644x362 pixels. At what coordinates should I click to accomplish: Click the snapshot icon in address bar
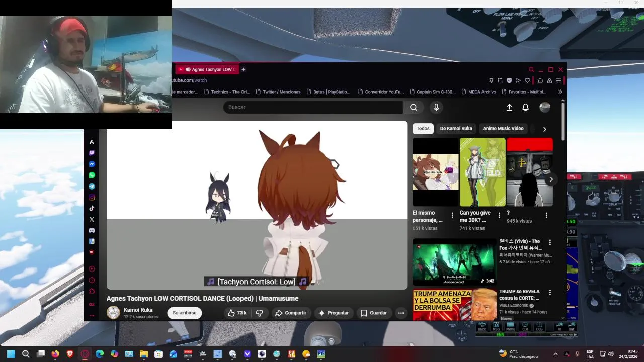[x=500, y=80]
